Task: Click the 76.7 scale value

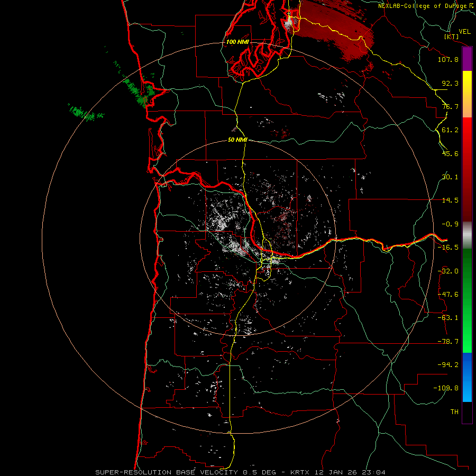Action: [450, 106]
